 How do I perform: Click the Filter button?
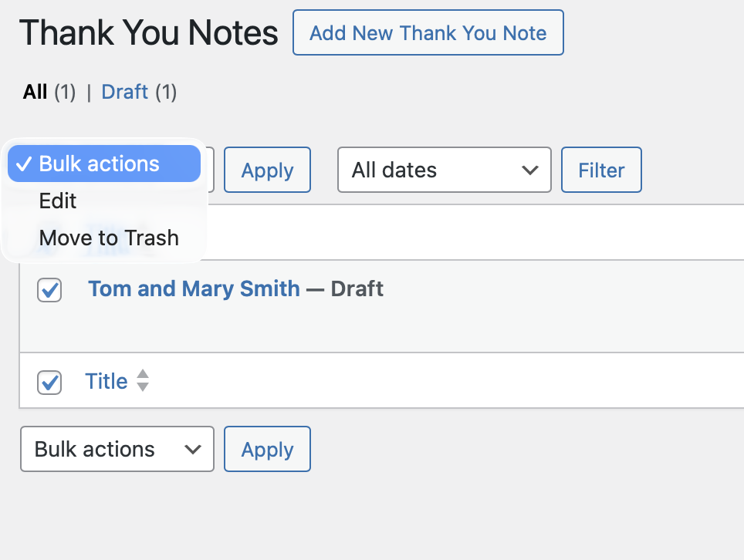(x=601, y=170)
